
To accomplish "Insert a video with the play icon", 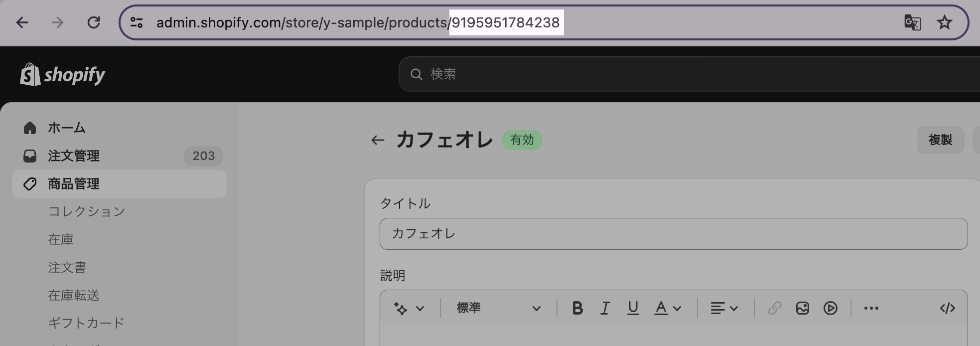I will tap(830, 308).
